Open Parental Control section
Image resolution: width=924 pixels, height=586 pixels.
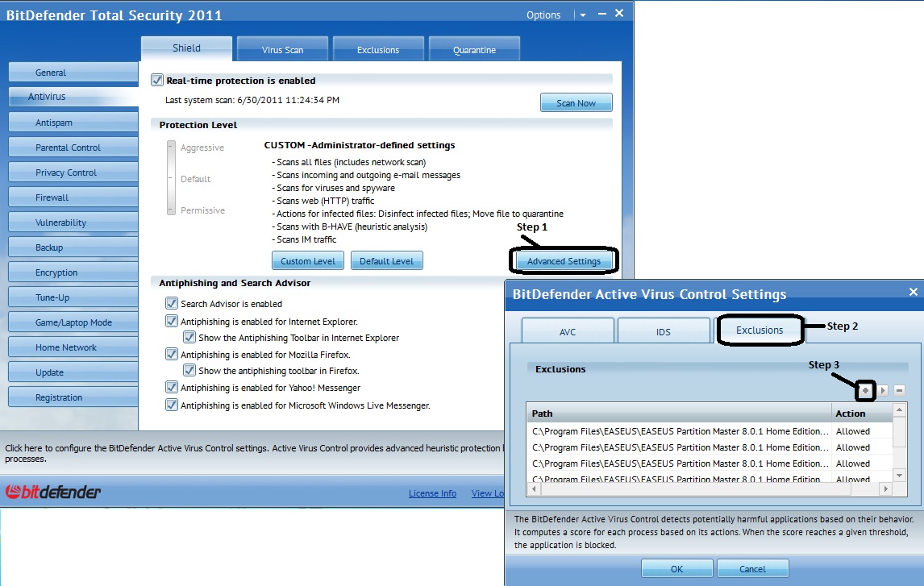(x=73, y=148)
